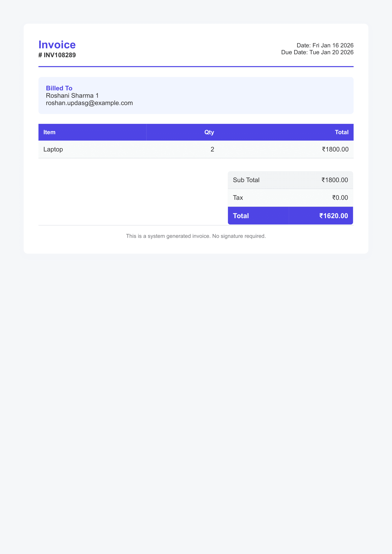Select the Laptop item cell
The height and width of the screenshot is (554, 392).
[53, 149]
